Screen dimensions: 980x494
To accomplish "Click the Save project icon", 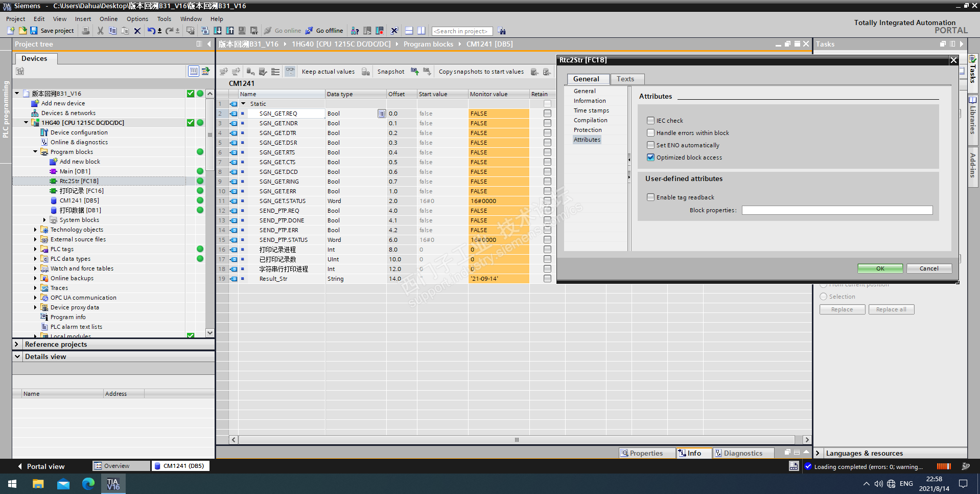I will coord(34,31).
